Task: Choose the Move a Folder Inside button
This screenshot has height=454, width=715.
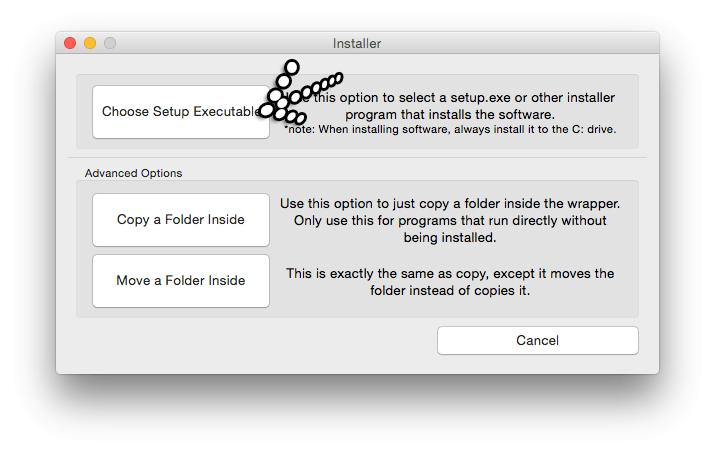Action: [181, 281]
